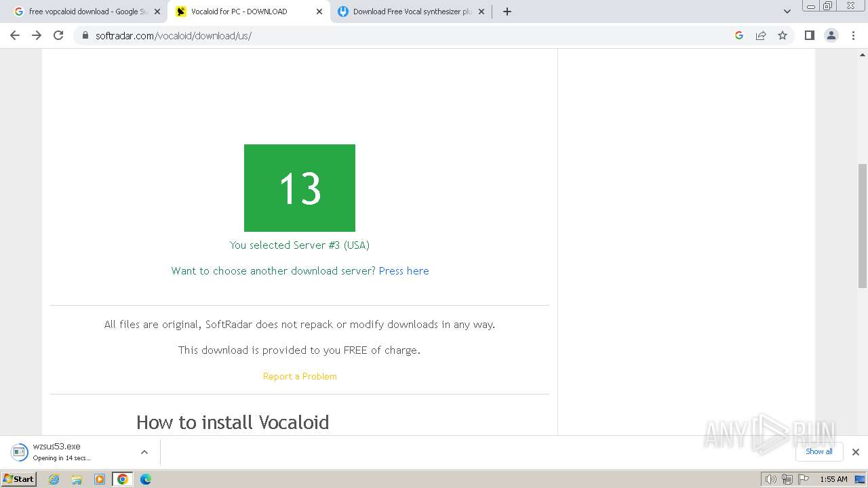Click the volume speaker tray icon

pos(771,479)
